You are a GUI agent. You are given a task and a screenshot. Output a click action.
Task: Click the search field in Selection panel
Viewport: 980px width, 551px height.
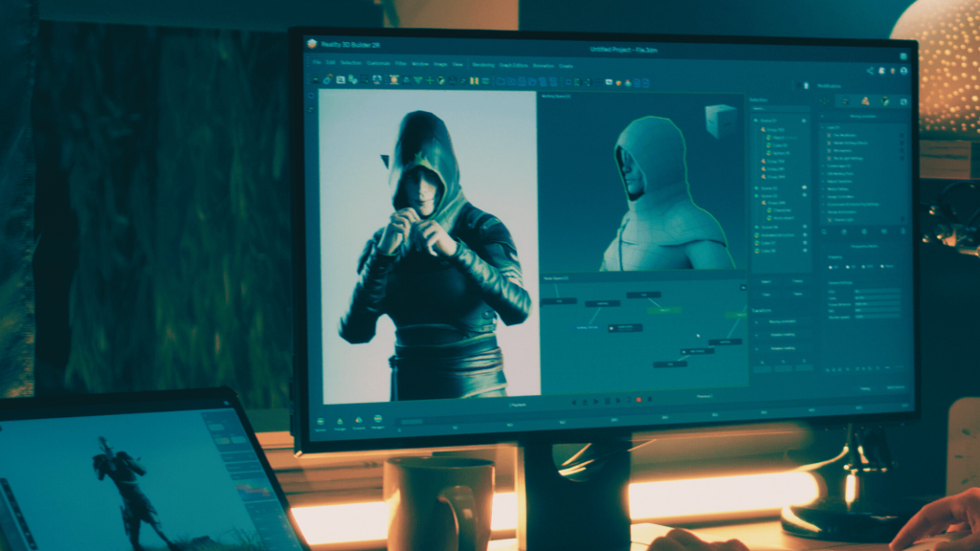[777, 109]
